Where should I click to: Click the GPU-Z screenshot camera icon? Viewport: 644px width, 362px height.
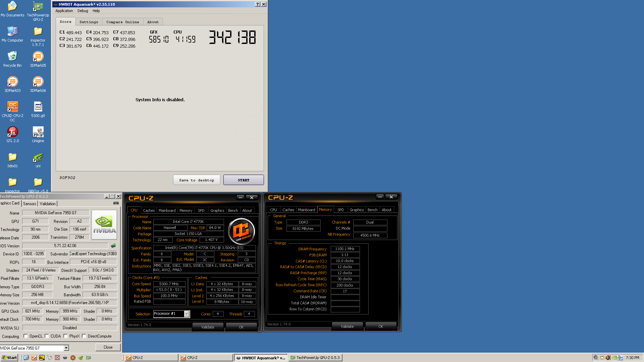tap(116, 203)
